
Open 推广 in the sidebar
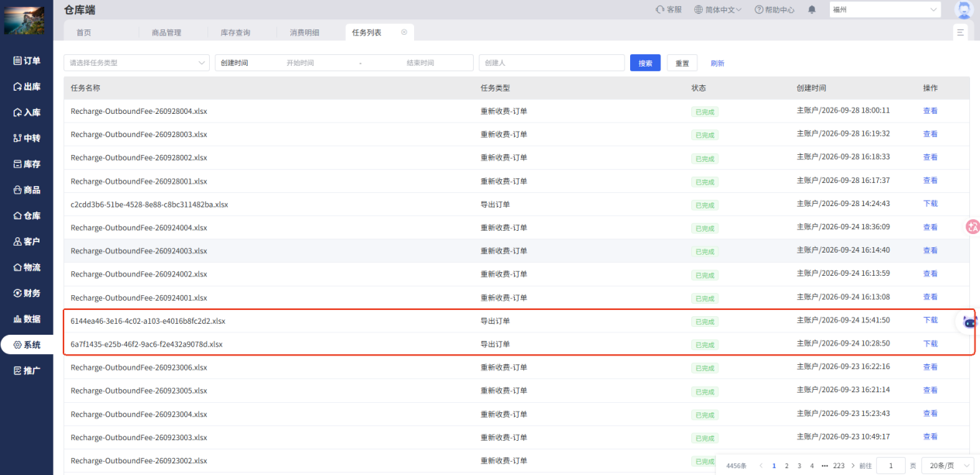click(26, 370)
